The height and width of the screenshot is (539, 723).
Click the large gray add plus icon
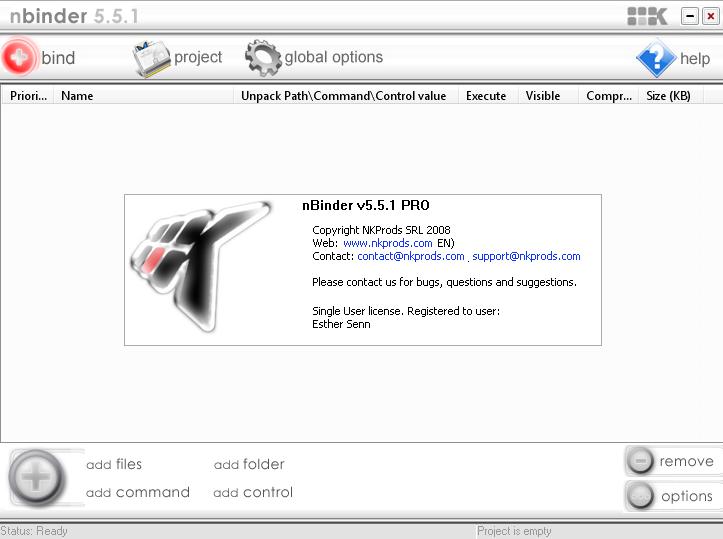pos(36,477)
